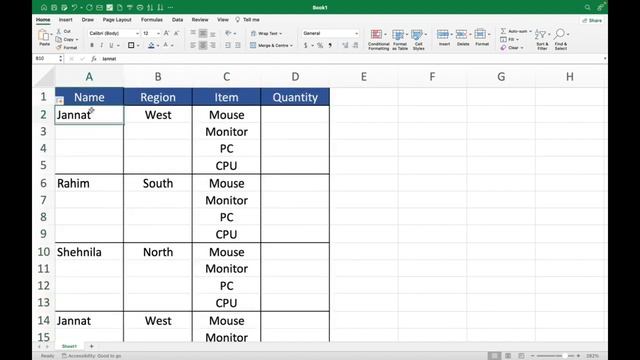
Task: Click the formula bar containing Jannat
Action: tap(351, 59)
